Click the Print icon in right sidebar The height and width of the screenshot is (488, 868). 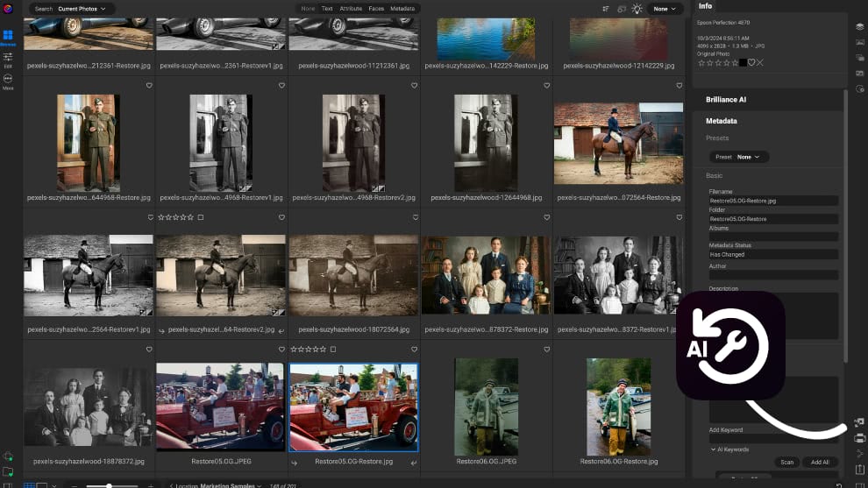(x=859, y=438)
